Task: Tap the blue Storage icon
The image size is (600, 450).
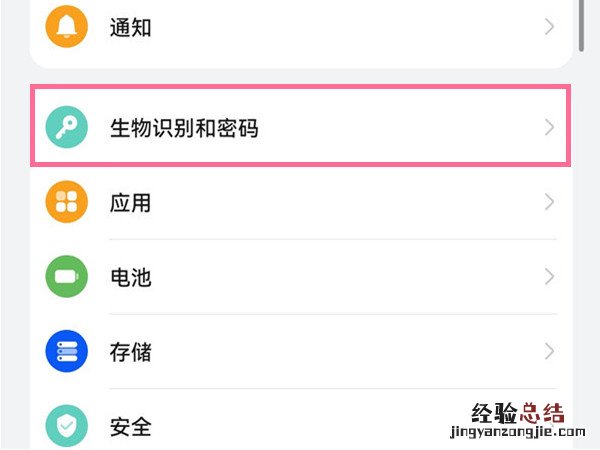Action: pos(68,352)
